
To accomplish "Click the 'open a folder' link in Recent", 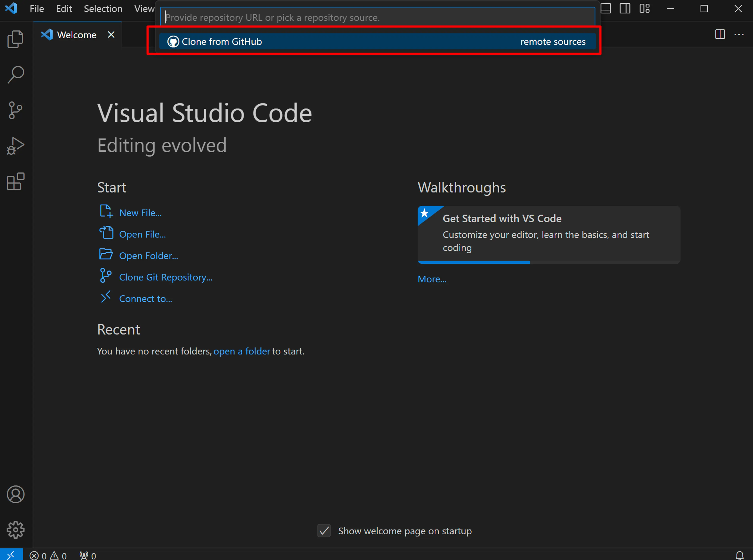I will [242, 351].
